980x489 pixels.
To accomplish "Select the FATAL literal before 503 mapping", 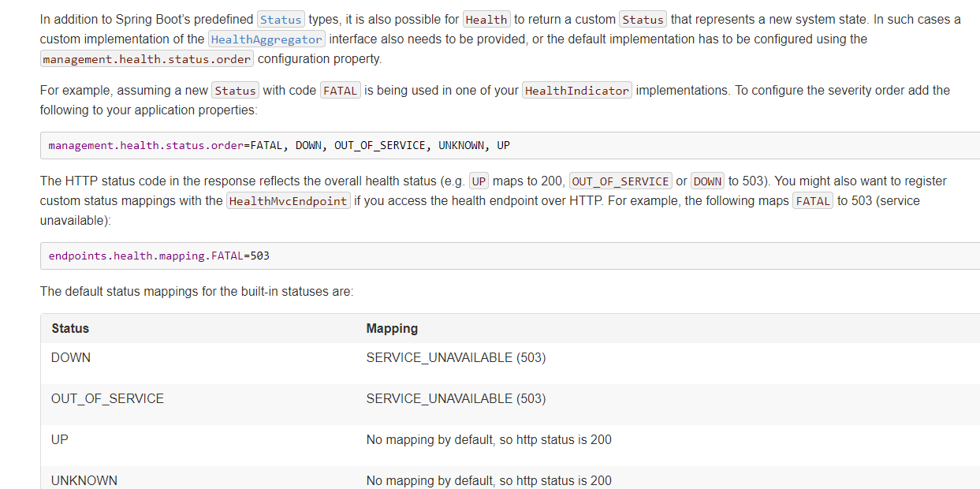I will (813, 200).
